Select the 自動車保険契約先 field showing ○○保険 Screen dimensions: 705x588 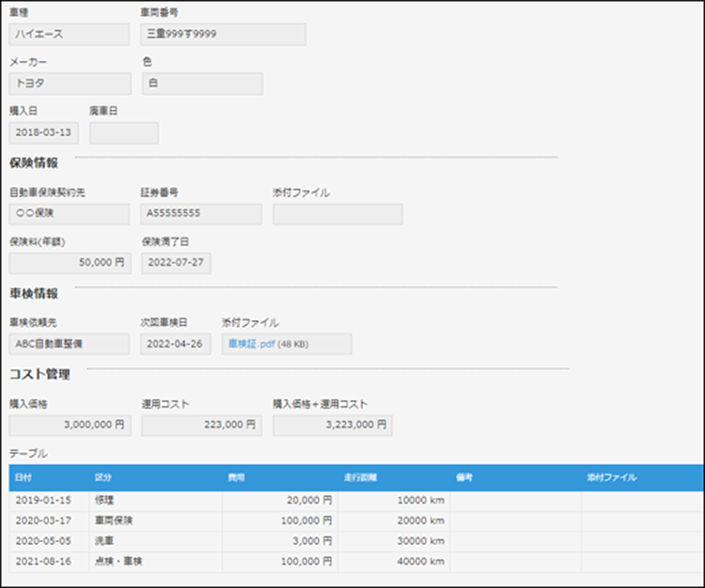(x=69, y=213)
